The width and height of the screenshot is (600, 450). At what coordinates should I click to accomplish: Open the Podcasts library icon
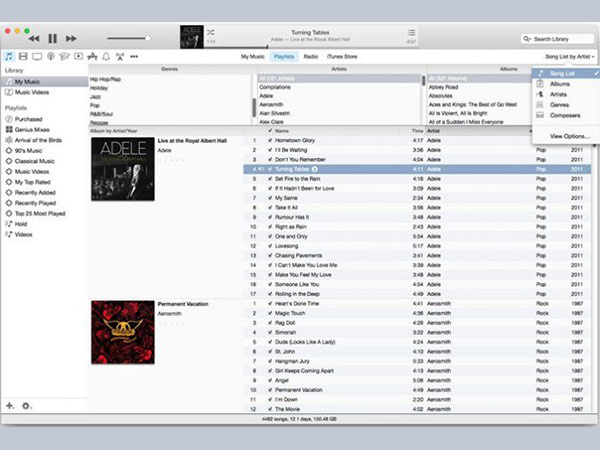point(51,57)
